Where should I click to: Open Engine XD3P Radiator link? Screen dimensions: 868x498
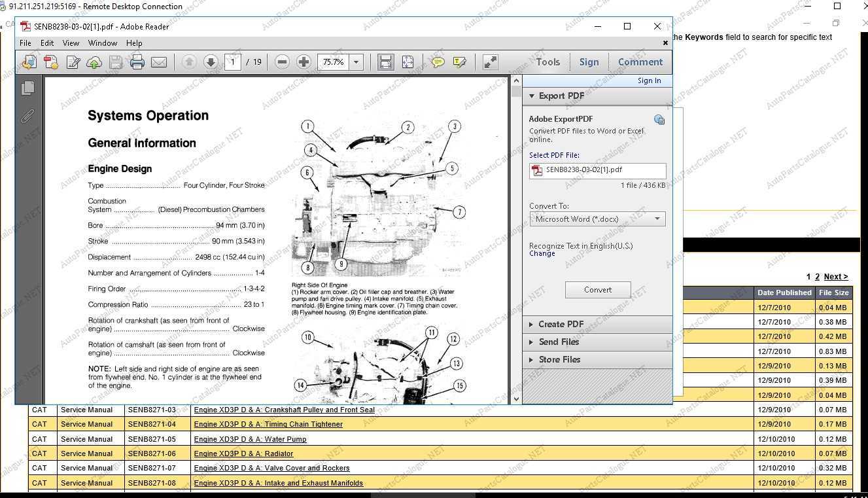click(243, 454)
